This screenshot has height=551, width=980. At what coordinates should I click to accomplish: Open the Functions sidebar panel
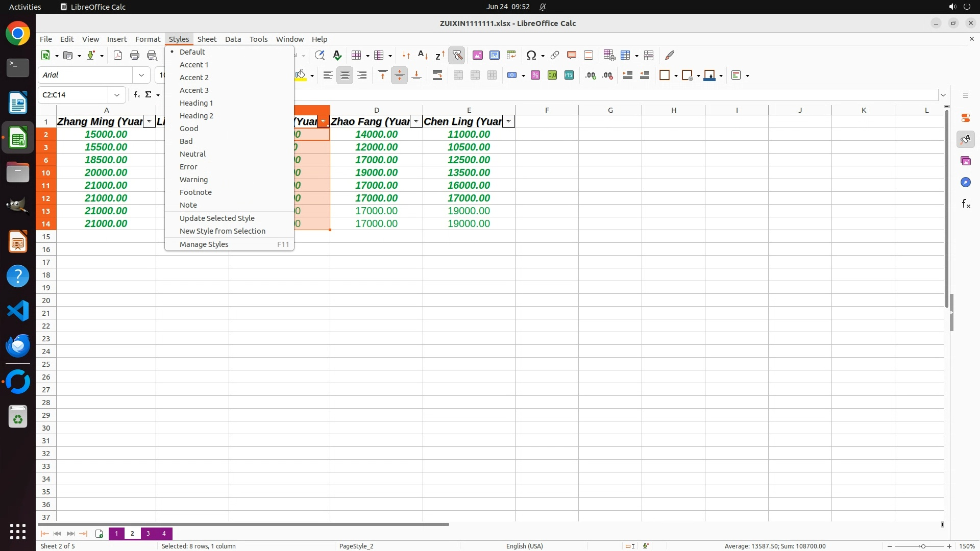(x=965, y=204)
